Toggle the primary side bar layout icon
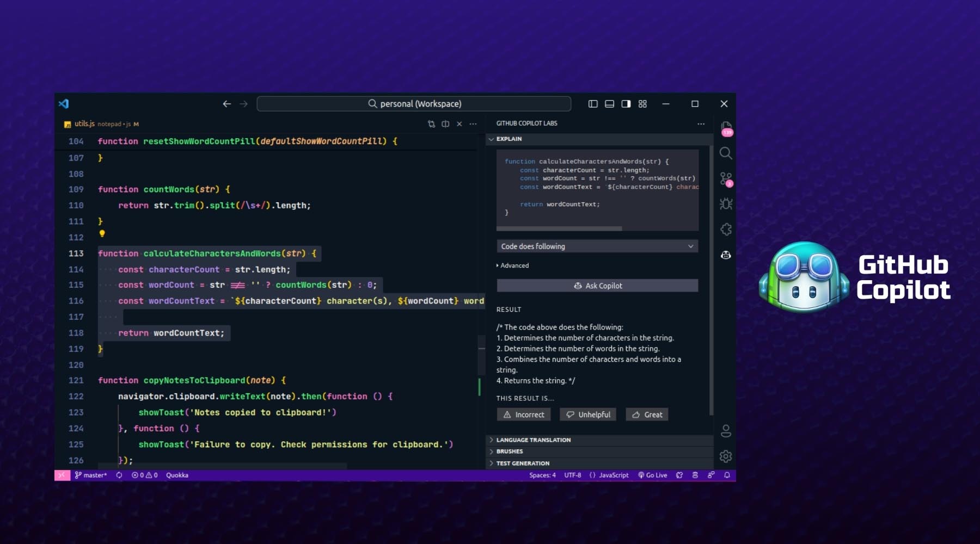980x544 pixels. [593, 104]
